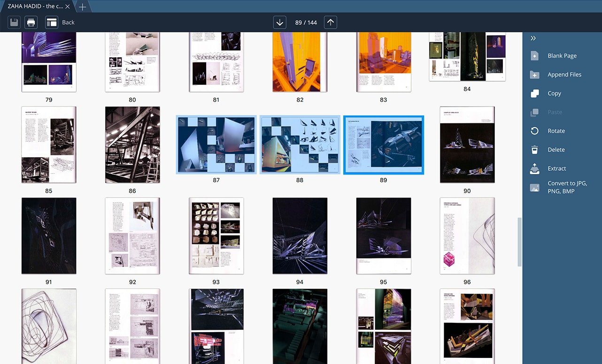Click Convert to JPG, PNG, BMP
Viewport: 602px width, 364px height.
(x=567, y=187)
